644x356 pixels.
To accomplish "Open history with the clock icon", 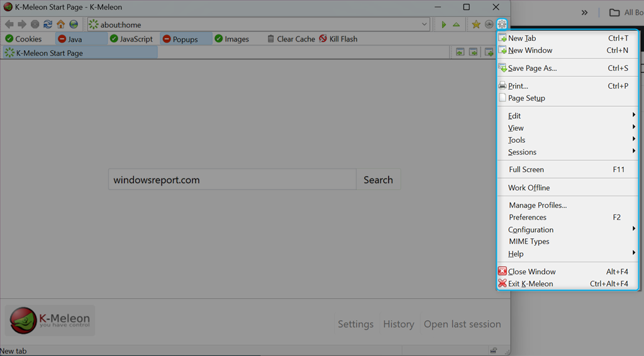I will pos(489,25).
